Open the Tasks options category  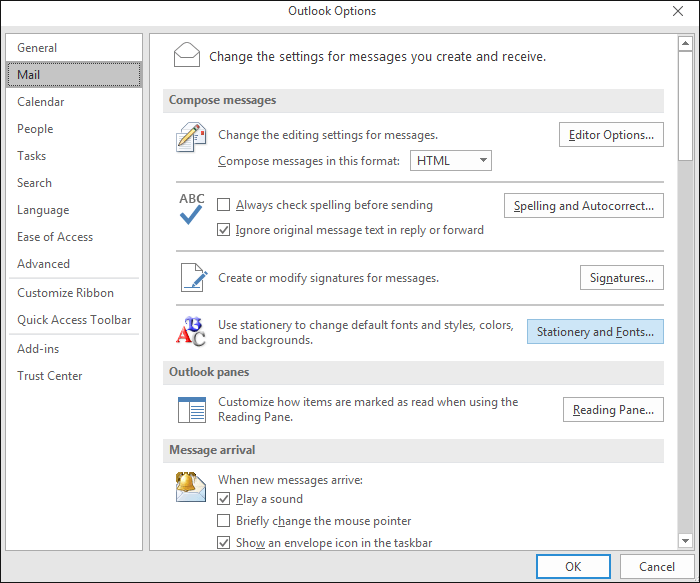(74, 156)
